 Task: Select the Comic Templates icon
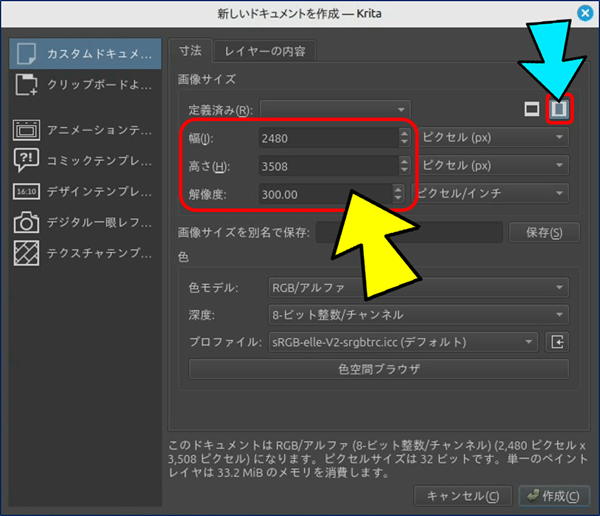(27, 160)
